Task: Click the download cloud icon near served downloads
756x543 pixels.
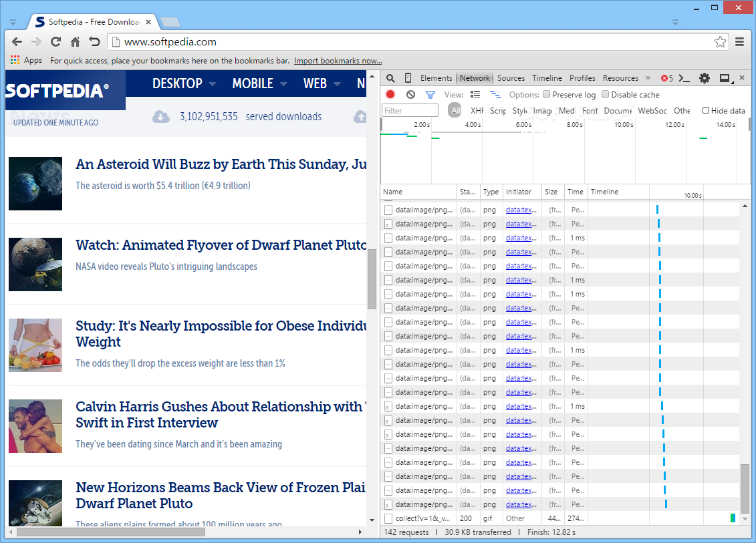Action: click(x=161, y=117)
